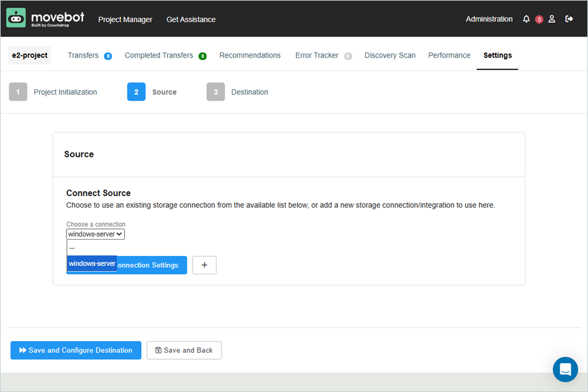Click the red notification count badge
This screenshot has width=588, height=392.
(x=539, y=20)
